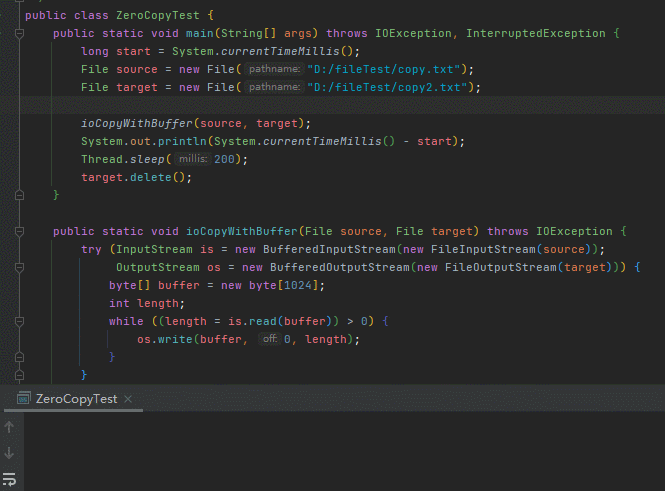Viewport: 665px width, 491px height.
Task: Click the down-stack-trace arrow icon
Action: point(9,453)
